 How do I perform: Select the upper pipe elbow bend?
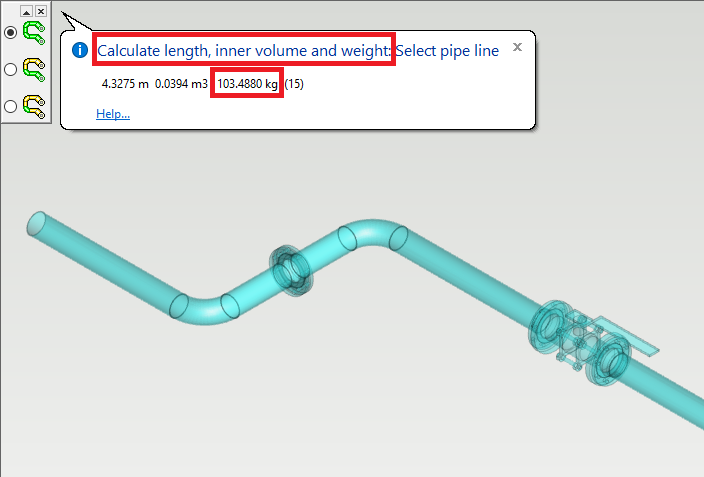coord(373,234)
